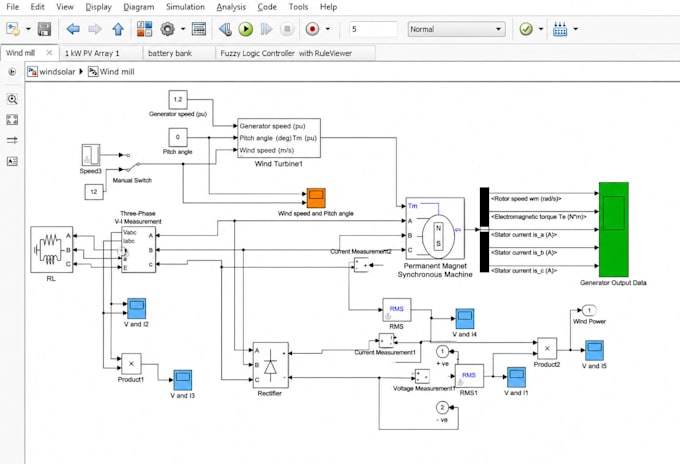Screen dimensions: 680x464
Task: Switch to 1 kW PV Array 1 tab
Action: (92, 53)
